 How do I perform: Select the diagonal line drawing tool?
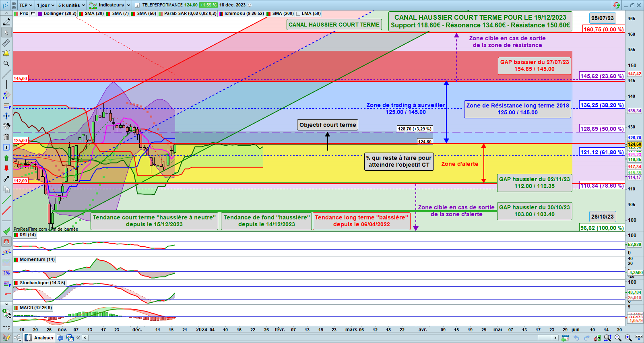[x=6, y=74]
